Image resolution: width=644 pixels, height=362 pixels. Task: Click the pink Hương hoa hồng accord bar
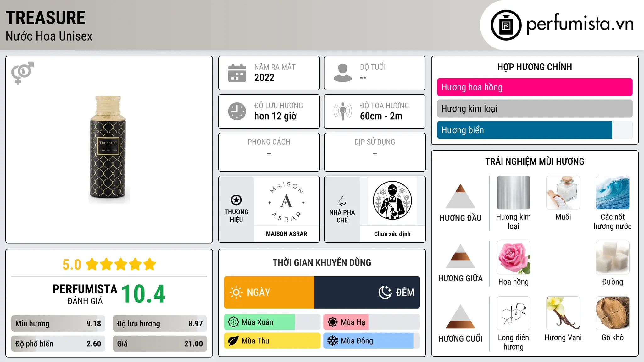point(535,87)
